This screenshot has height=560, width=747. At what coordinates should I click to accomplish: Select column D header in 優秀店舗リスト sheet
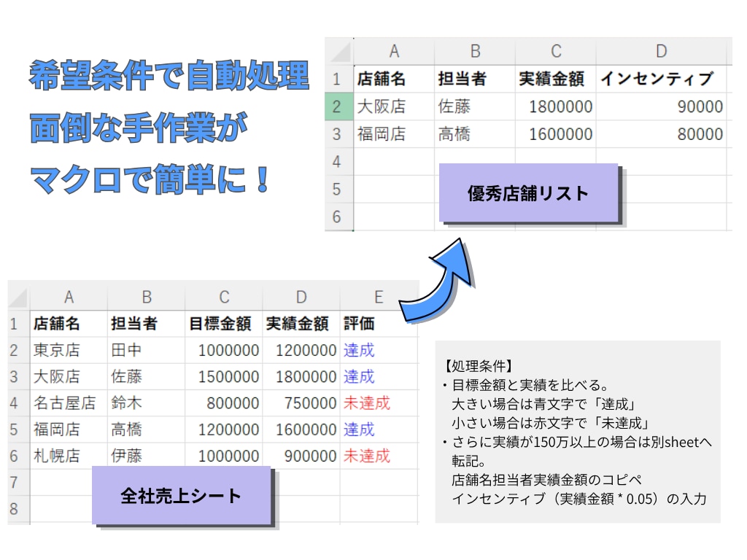(661, 52)
